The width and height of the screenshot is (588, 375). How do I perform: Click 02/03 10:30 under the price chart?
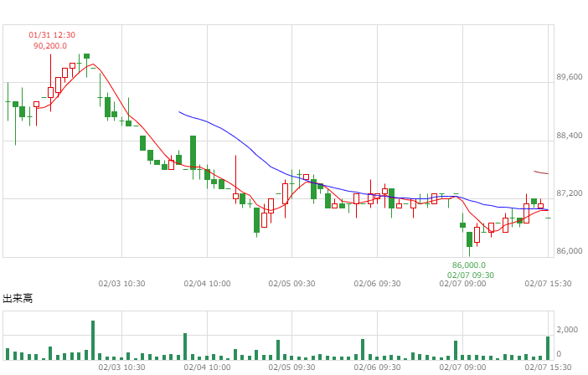(122, 284)
